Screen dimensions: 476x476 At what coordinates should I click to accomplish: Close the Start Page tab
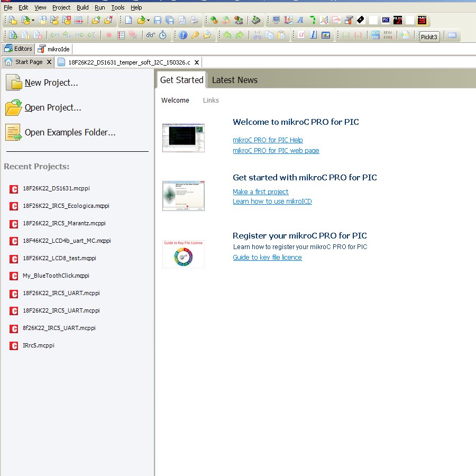[x=49, y=62]
